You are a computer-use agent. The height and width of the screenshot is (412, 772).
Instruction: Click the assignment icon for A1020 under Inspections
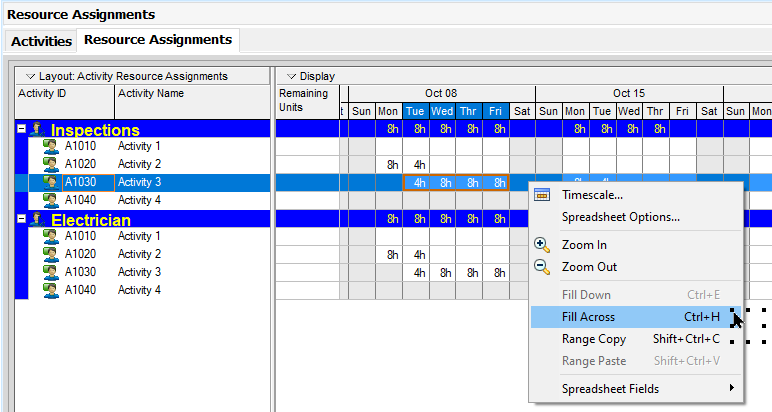[x=51, y=164]
